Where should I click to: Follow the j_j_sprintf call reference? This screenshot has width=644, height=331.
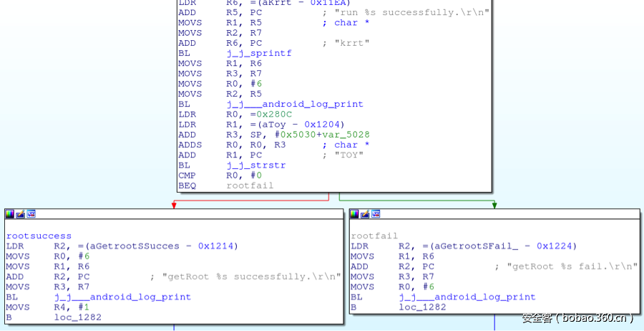(x=259, y=53)
